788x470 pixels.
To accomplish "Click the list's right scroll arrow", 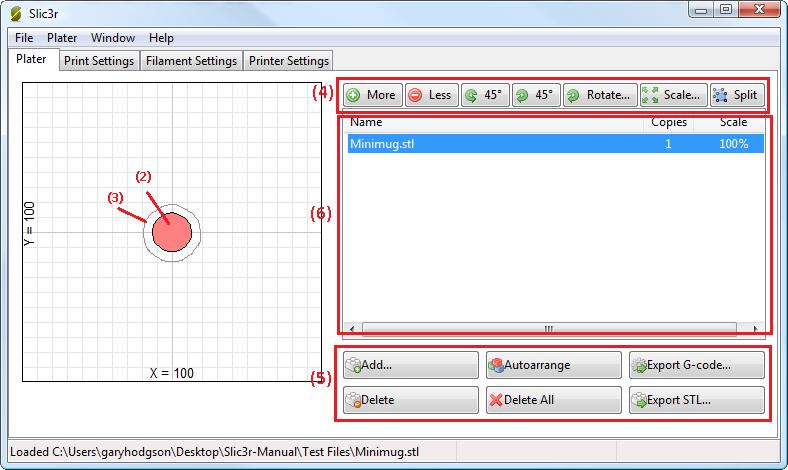I will click(755, 329).
